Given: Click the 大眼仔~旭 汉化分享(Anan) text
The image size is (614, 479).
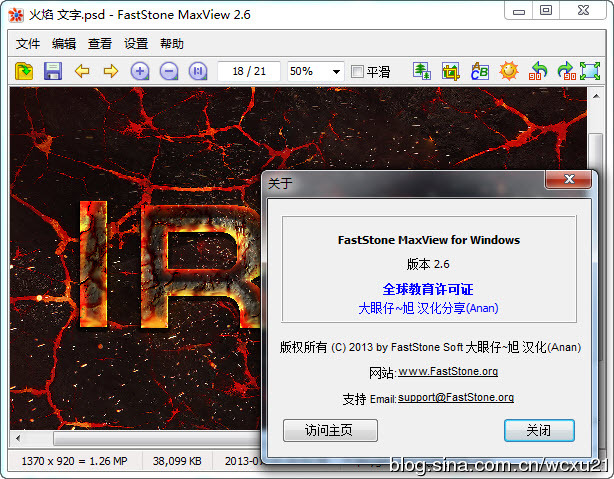Looking at the screenshot, I should click(x=428, y=308).
